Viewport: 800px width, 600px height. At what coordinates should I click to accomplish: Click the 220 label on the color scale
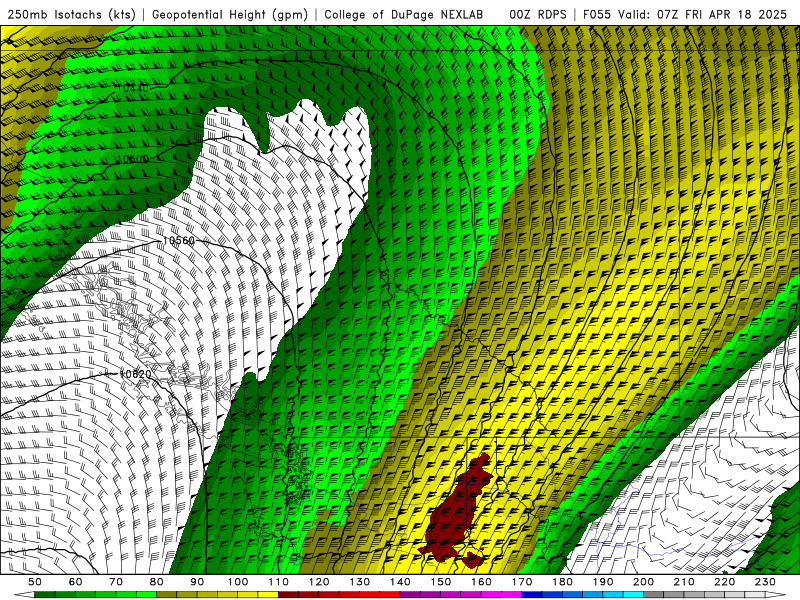725,582
